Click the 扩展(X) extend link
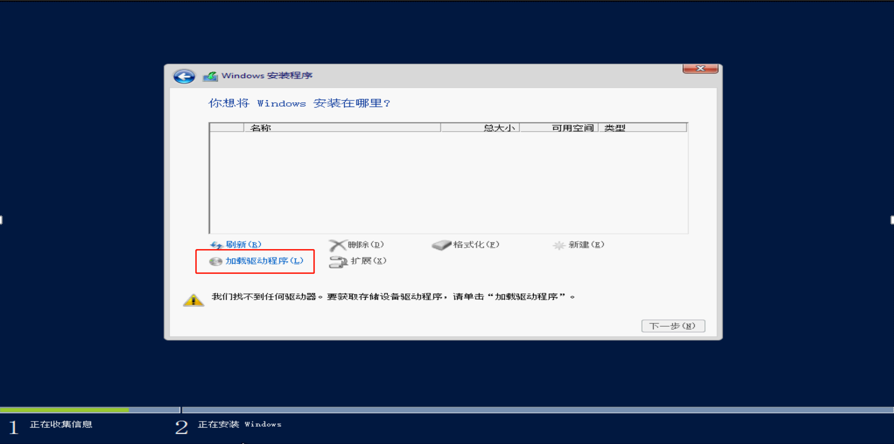This screenshot has height=444, width=894. (x=368, y=261)
